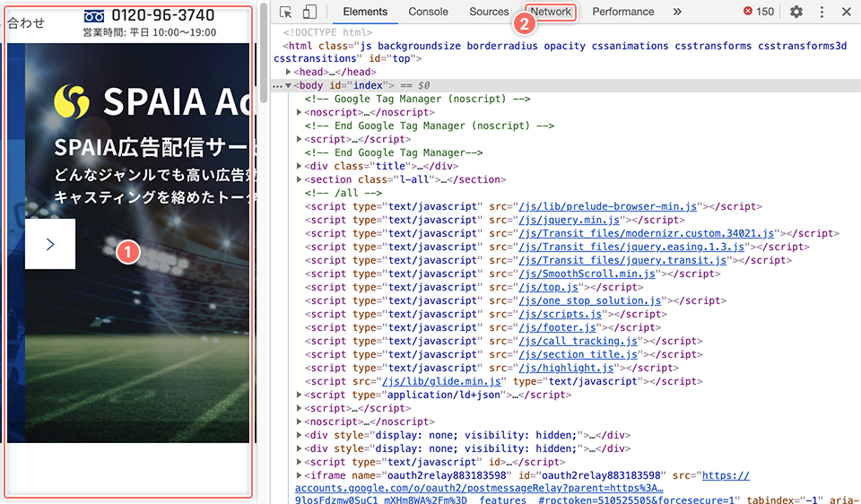Open the Performance tab
Image resolution: width=861 pixels, height=504 pixels.
pos(622,12)
